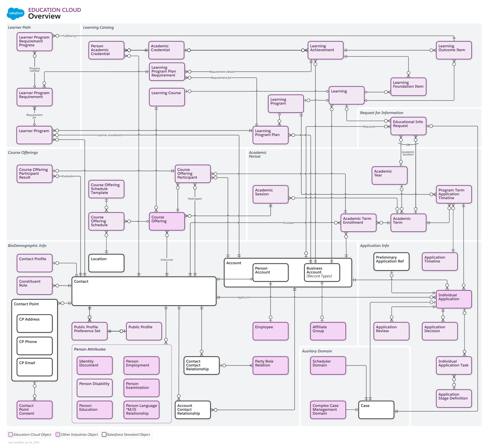This screenshot has height=448, width=489.
Task: Click the Learner Path section header
Action: click(19, 27)
